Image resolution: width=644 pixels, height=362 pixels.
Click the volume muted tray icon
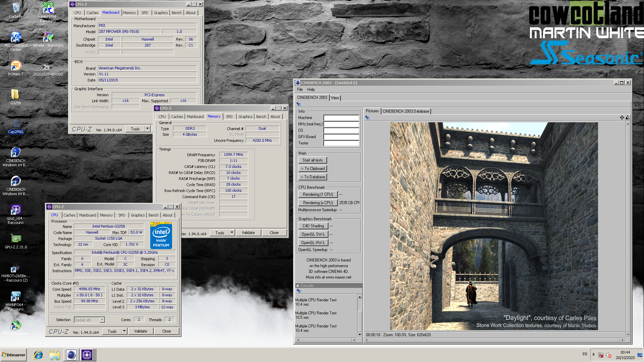click(x=609, y=355)
